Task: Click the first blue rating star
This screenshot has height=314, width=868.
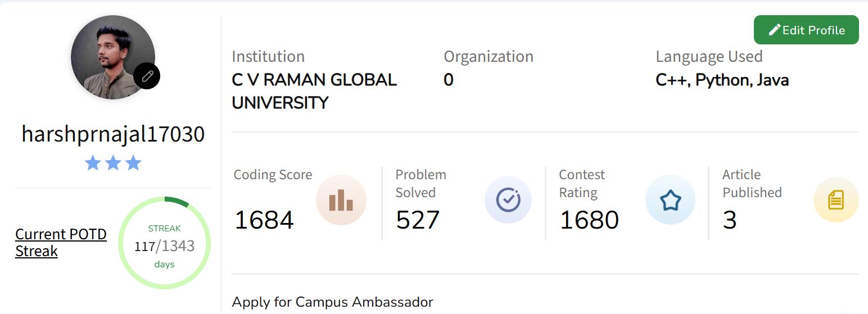Action: coord(93,163)
